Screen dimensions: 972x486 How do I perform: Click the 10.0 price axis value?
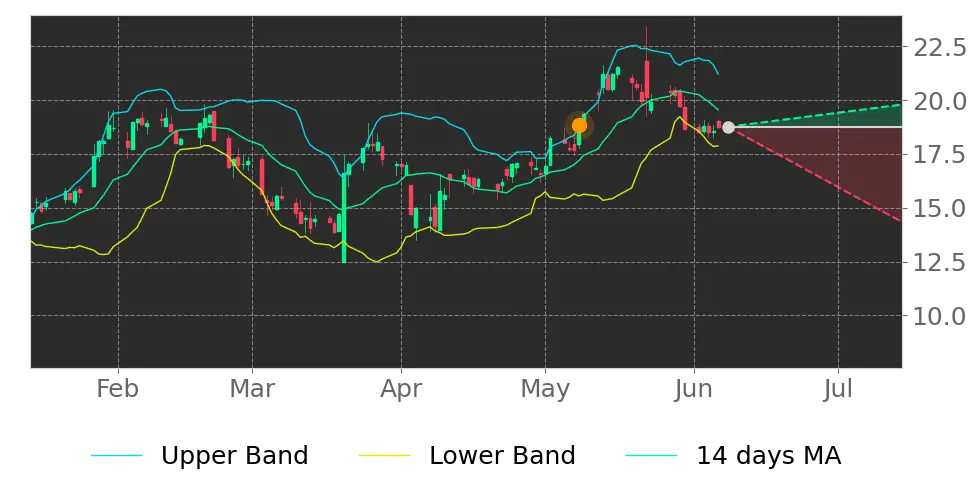pos(939,317)
